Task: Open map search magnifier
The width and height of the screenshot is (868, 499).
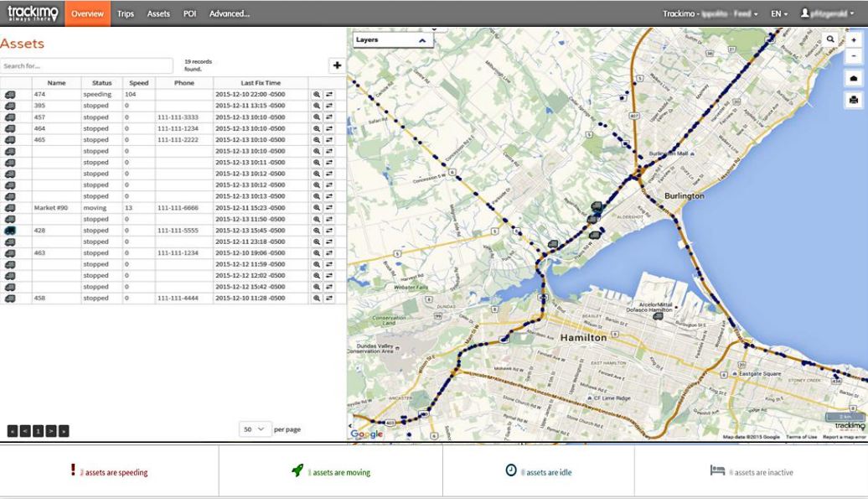Action: (x=830, y=39)
